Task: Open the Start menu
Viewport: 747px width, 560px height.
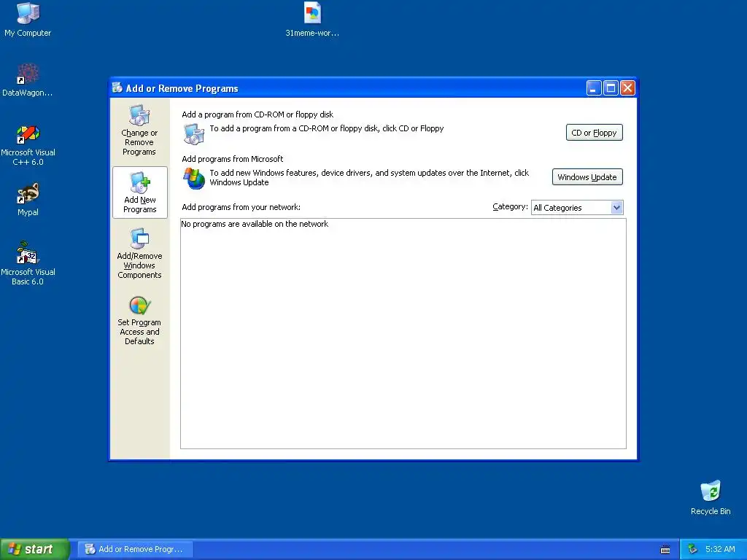Action: click(34, 549)
